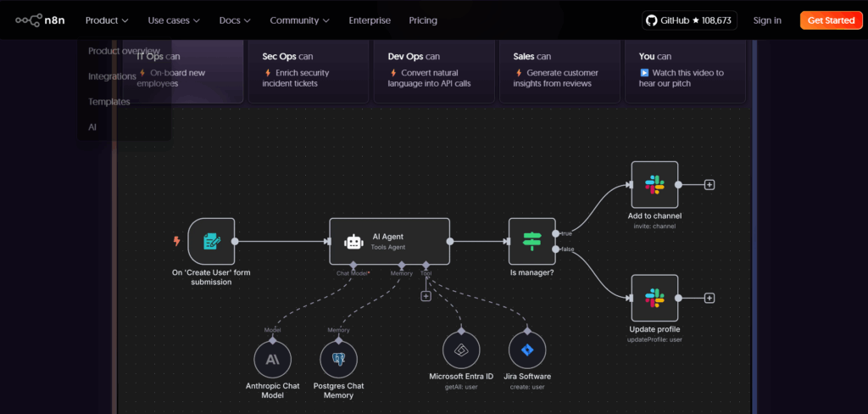Click the Get Started button
The width and height of the screenshot is (868, 414).
(x=831, y=20)
